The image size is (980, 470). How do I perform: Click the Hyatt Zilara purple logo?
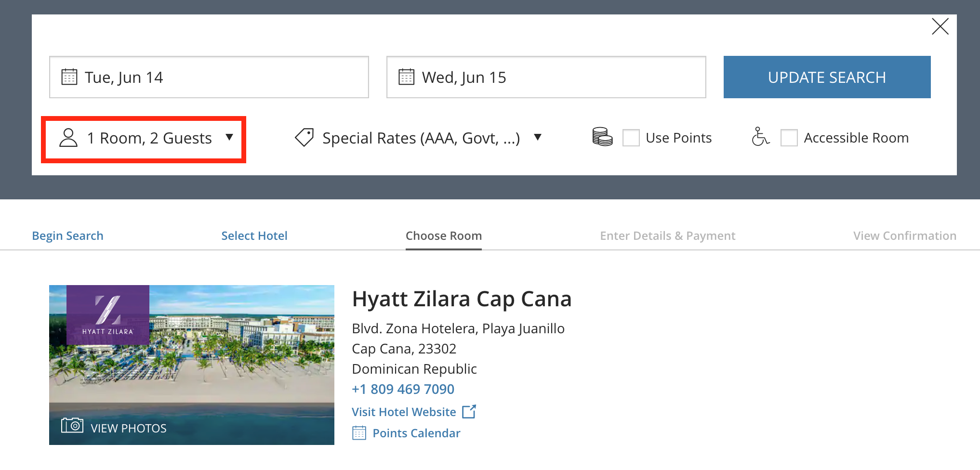click(x=108, y=315)
